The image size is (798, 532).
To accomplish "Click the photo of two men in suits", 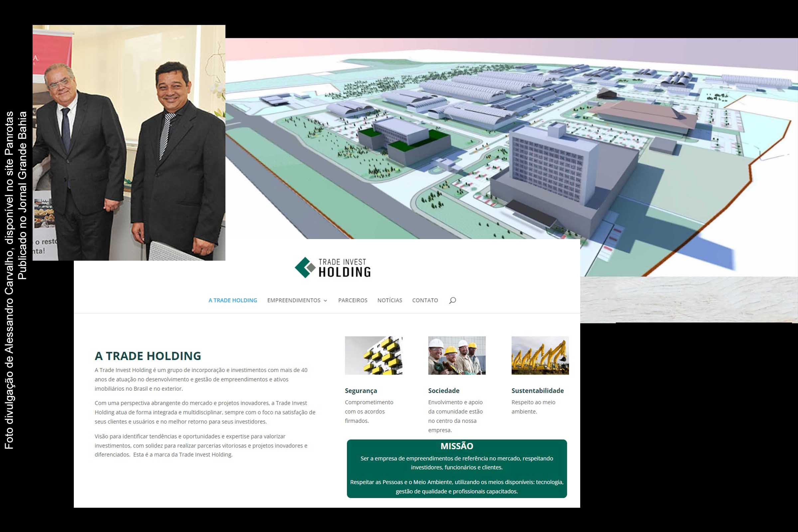I will coord(129,143).
